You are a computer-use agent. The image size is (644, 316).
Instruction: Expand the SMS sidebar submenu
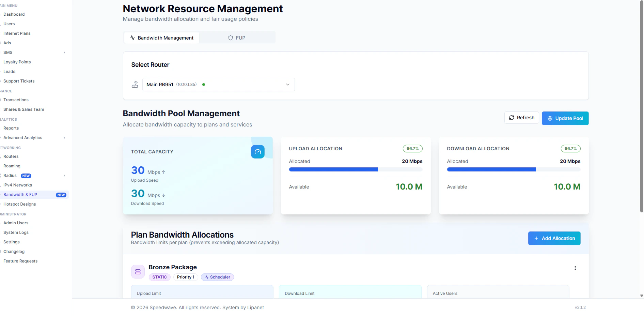tap(64, 52)
